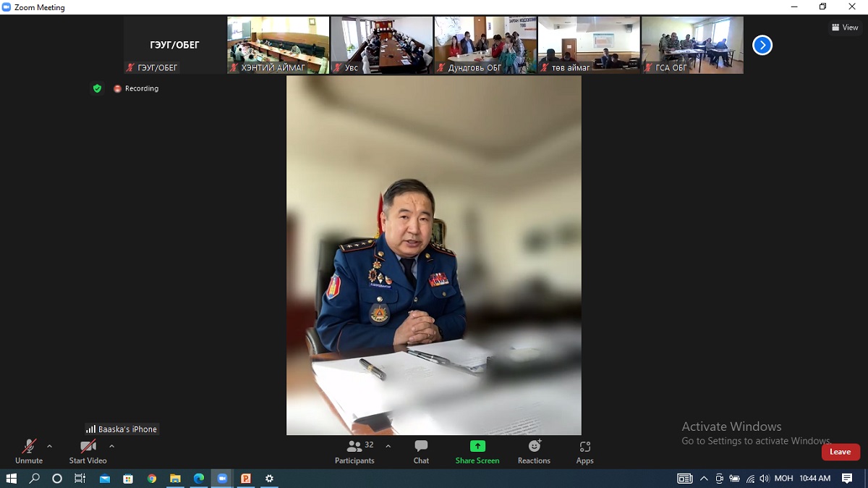Select the Дундговь ОБГ video thumbnail
Screen dimensions: 868x488
(485, 45)
